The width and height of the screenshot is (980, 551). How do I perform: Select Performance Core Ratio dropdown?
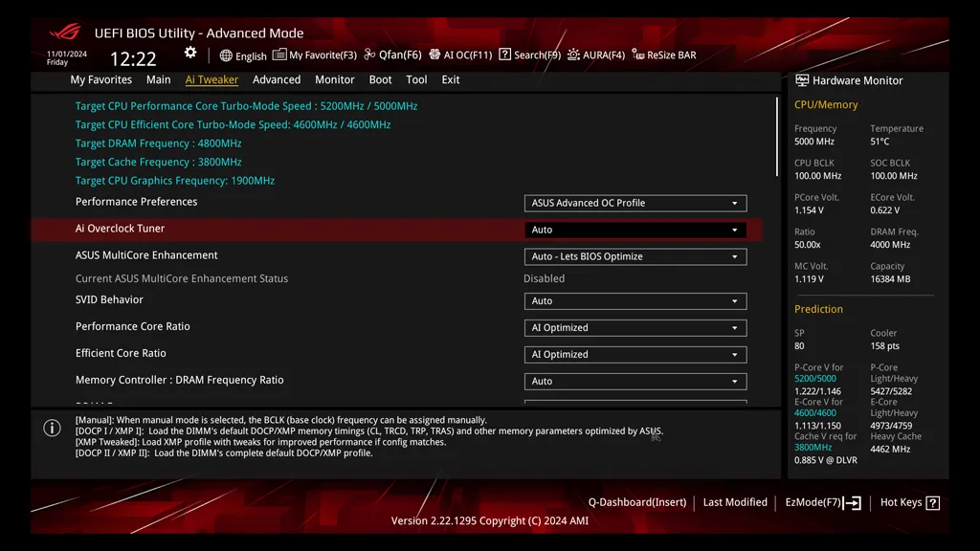click(x=635, y=327)
